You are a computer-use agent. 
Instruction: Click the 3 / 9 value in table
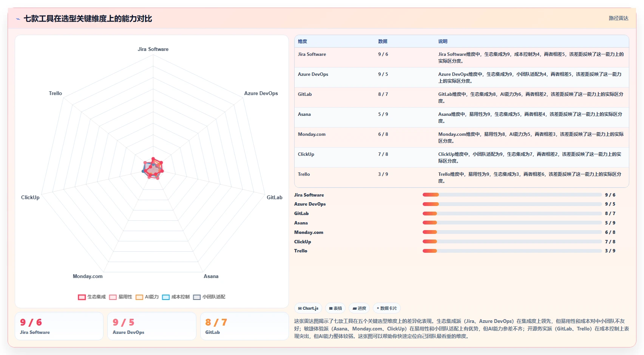point(383,174)
